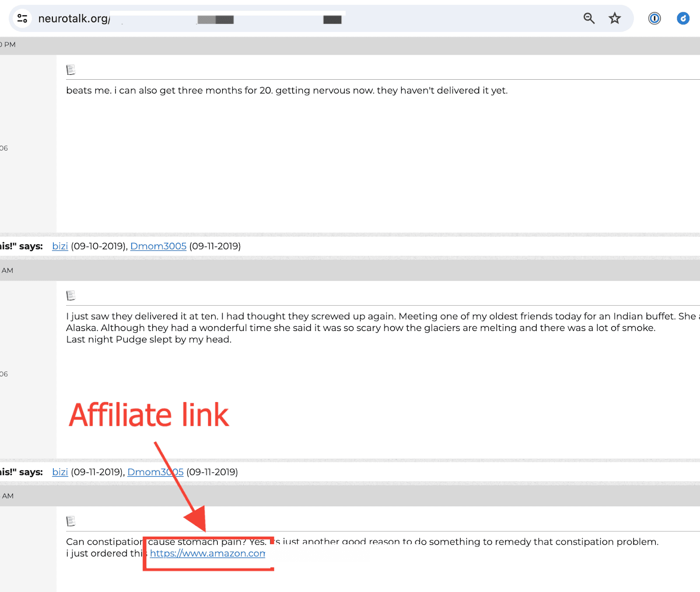Click post icon above 'beats me' message

coord(71,70)
